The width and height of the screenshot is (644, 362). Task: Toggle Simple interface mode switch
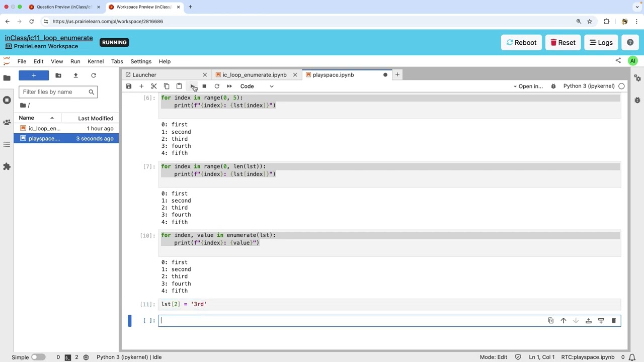pyautogui.click(x=38, y=357)
